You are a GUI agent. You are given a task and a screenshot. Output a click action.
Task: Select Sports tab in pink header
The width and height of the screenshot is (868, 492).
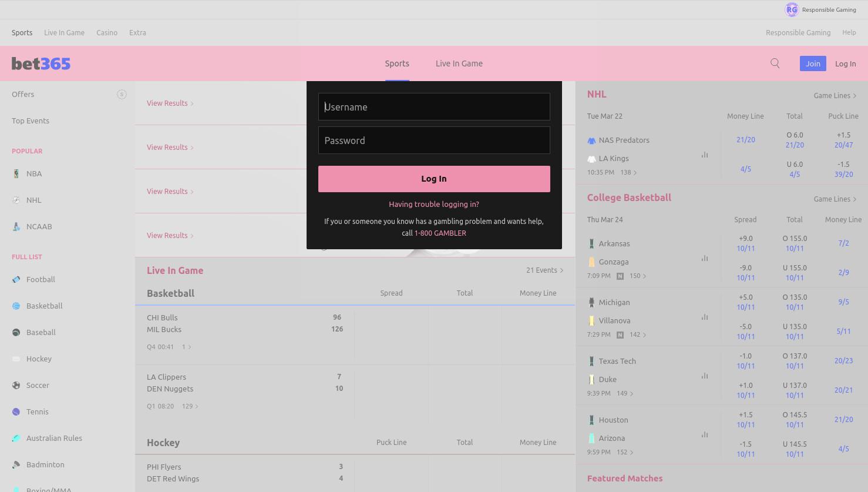(397, 63)
